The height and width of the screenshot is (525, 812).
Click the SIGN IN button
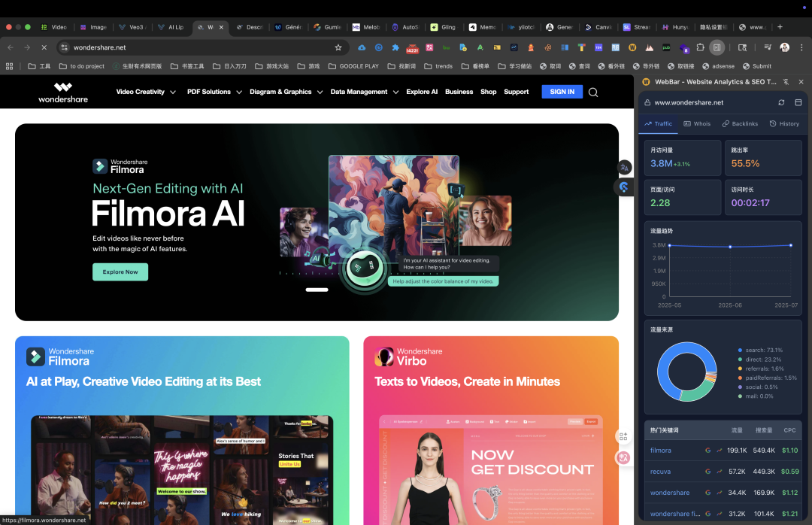click(562, 92)
